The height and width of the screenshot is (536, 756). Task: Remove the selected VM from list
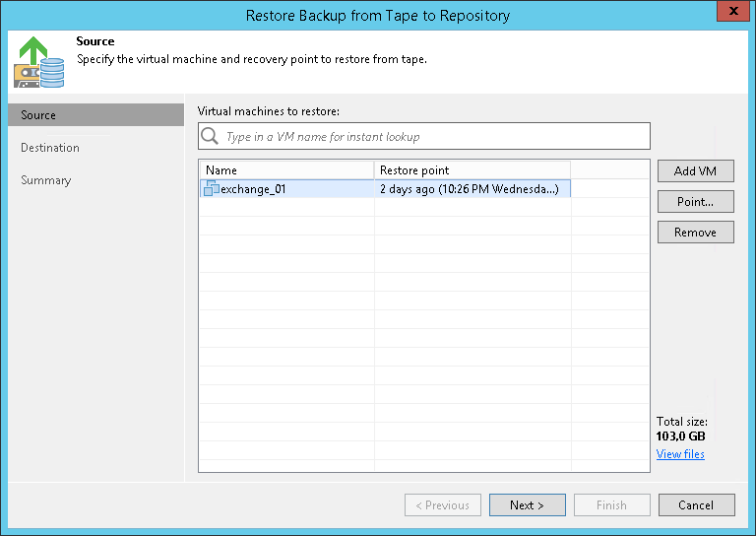tap(695, 233)
